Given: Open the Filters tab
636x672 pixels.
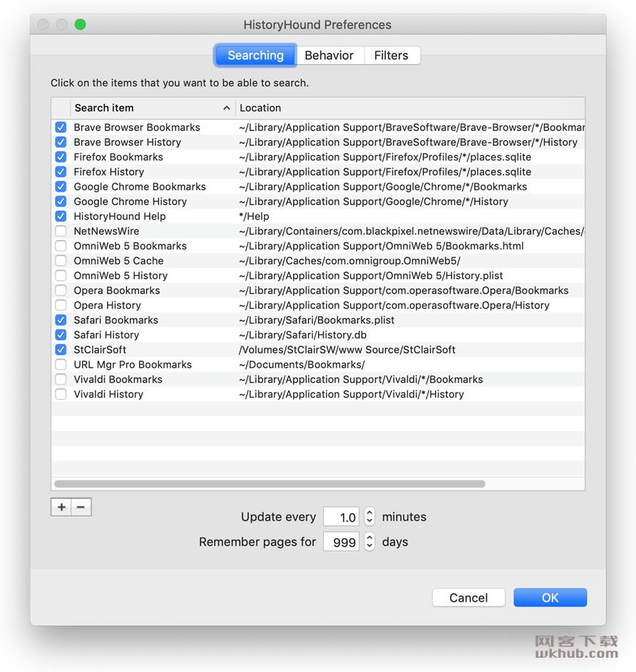Looking at the screenshot, I should [x=391, y=56].
